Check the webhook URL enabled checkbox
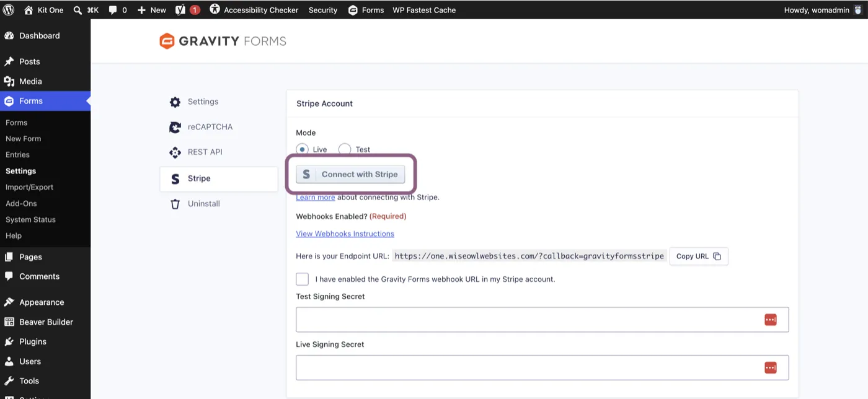Screen dimensions: 868x399 click(x=303, y=279)
